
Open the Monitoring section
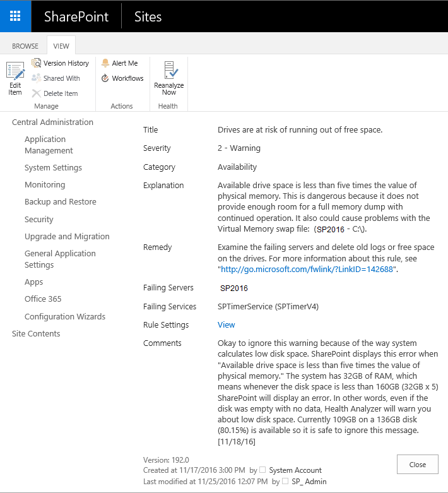click(44, 185)
